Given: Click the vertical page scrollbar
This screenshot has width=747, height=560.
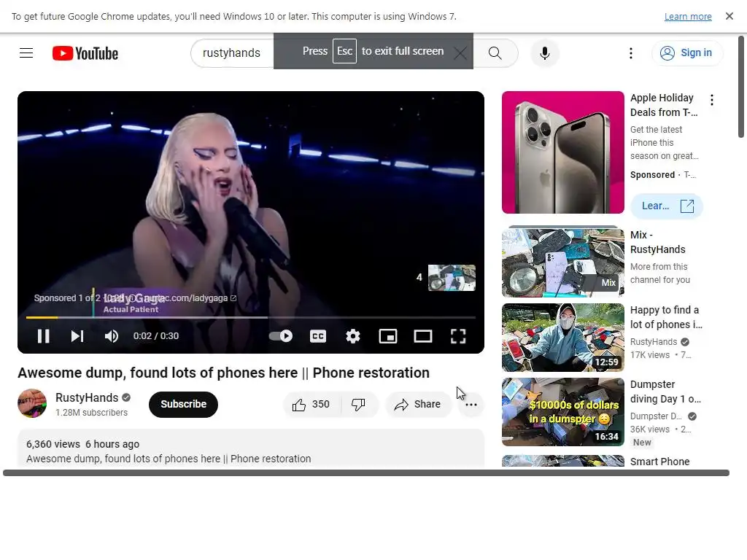Looking at the screenshot, I should 741,87.
